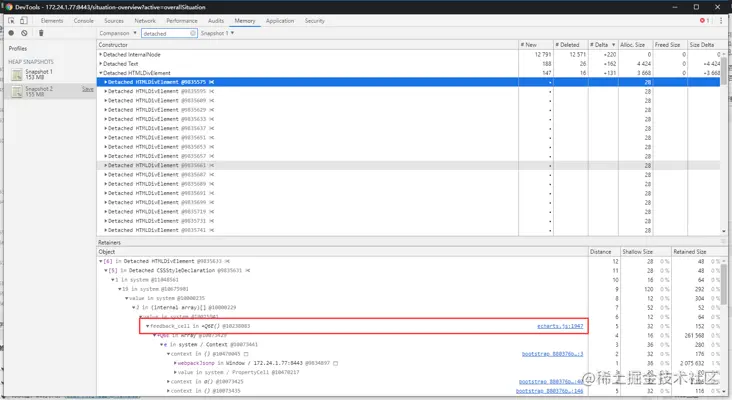732x400 pixels.
Task: Select Detached HTMLDivElement @9835651 row
Action: pyautogui.click(x=408, y=138)
